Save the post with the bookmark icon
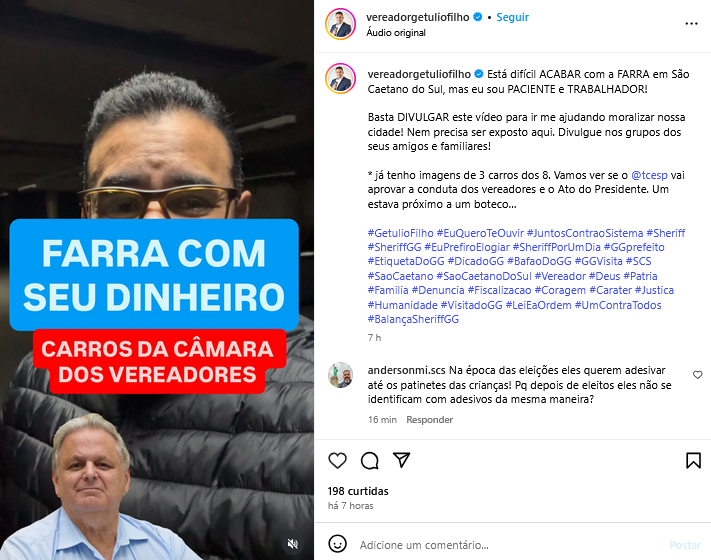This screenshot has width=711, height=560. point(693,460)
